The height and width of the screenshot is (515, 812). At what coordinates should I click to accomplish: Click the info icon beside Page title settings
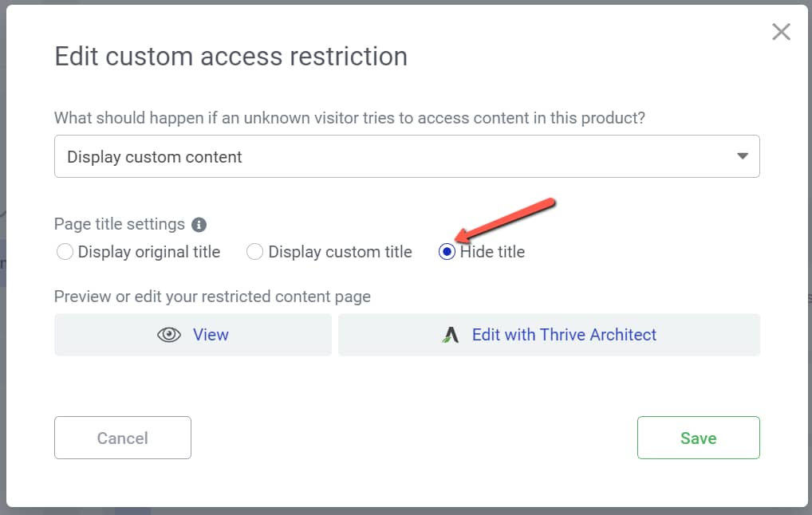click(199, 225)
